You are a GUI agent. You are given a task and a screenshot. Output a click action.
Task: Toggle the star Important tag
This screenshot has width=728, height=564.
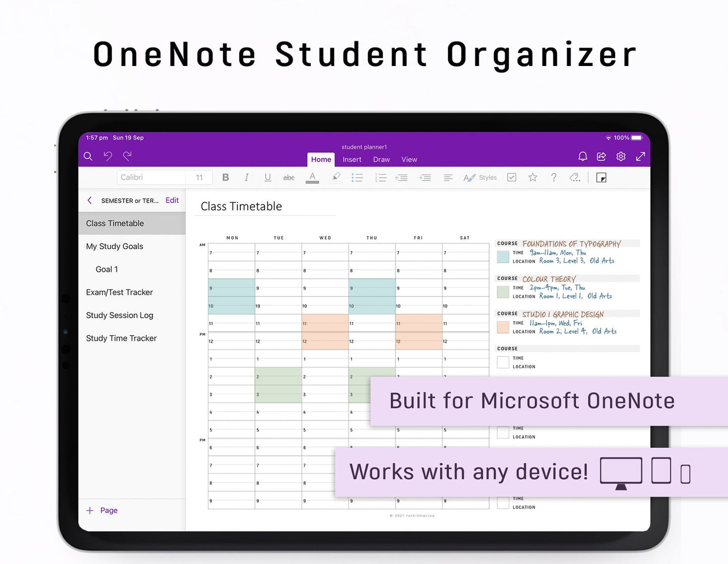pos(533,177)
